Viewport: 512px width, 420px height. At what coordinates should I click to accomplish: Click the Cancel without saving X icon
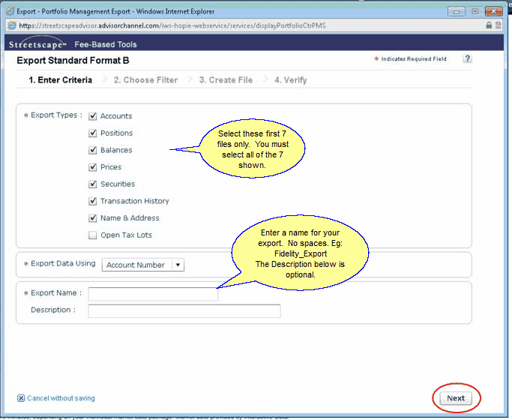tap(21, 398)
